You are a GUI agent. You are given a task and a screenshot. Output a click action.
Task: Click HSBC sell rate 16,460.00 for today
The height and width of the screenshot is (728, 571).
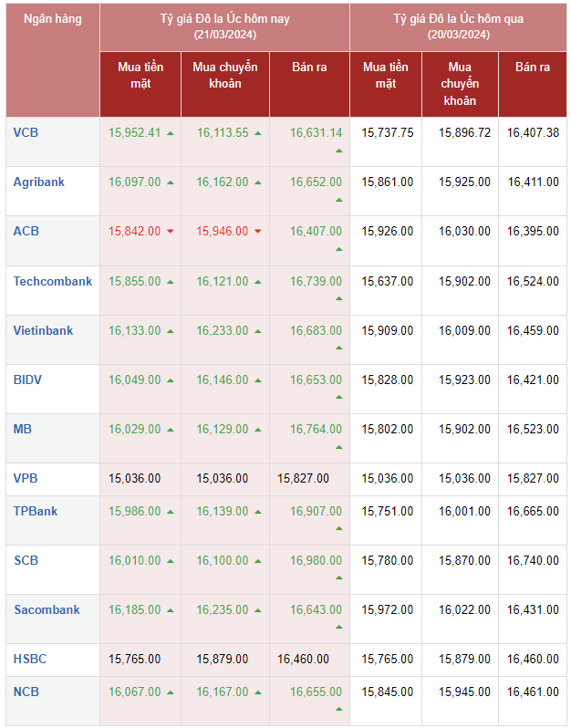[303, 659]
